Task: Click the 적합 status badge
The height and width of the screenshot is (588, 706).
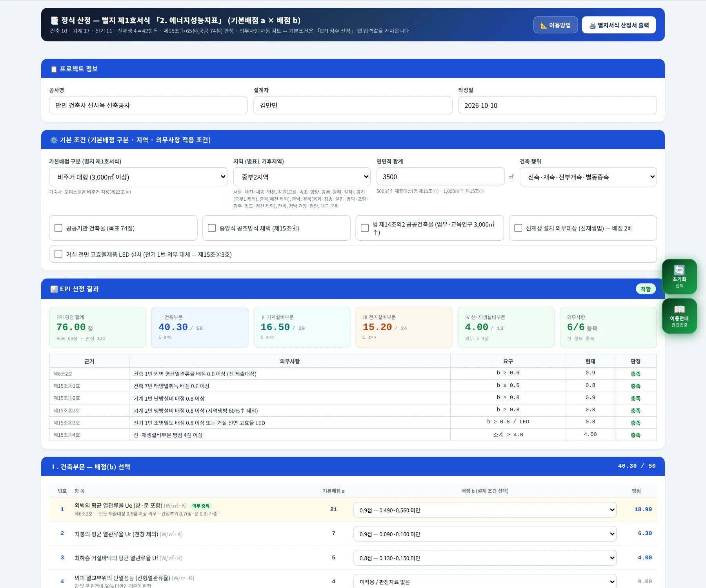Action: coord(646,289)
